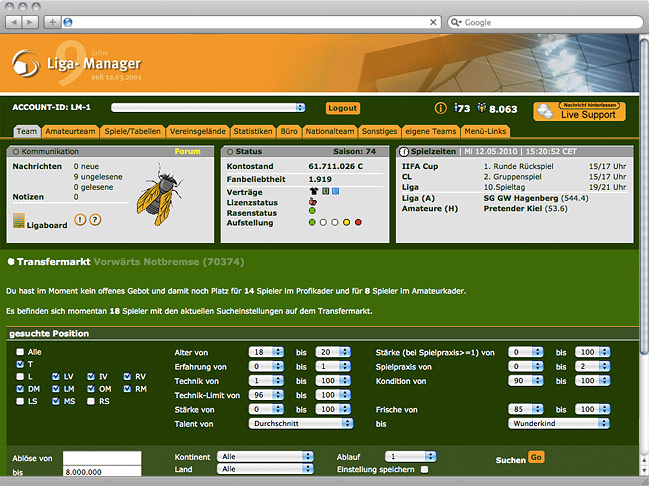Screen dimensions: 649x486
Task: Click the green icon in Verträge row
Action: click(x=326, y=191)
